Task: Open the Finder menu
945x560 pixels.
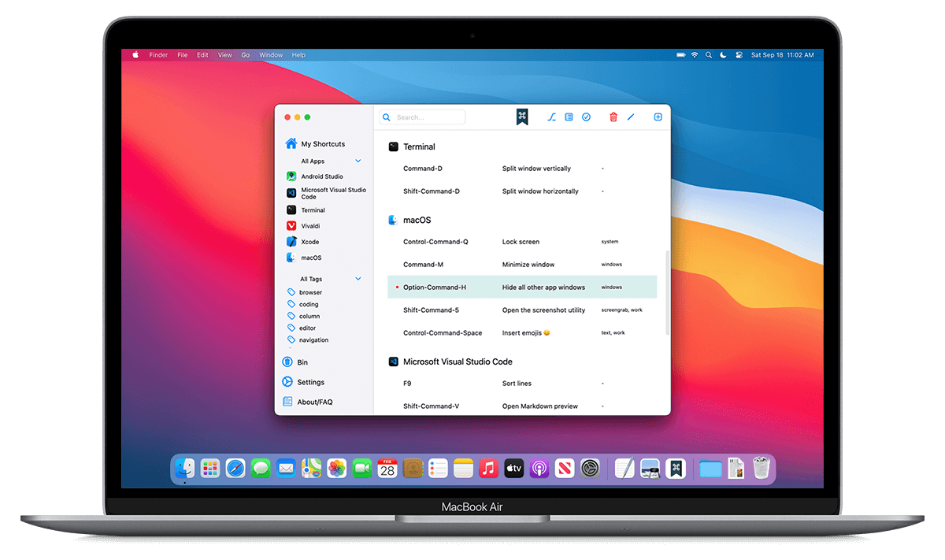Action: click(158, 55)
